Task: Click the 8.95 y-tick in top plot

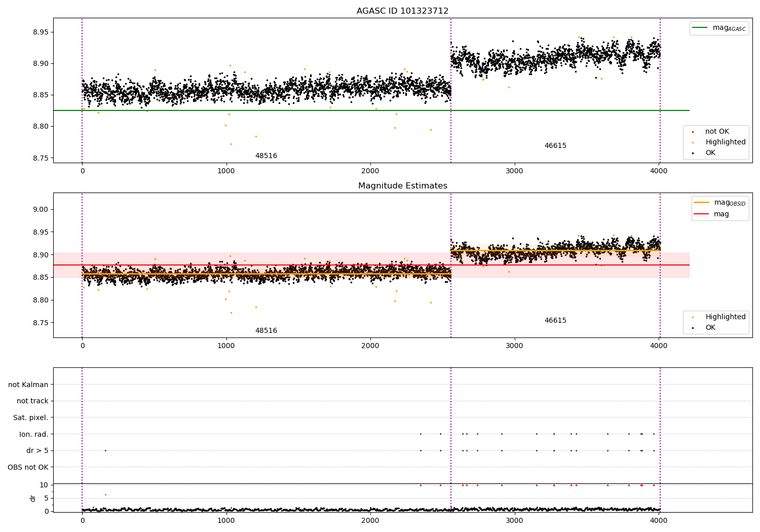Action: pos(40,32)
